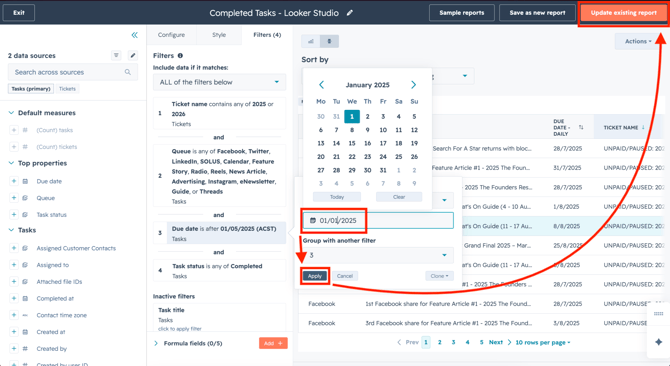Screen dimensions: 670x366
Task: Switch to the Filters (4) tab
Action: click(x=267, y=35)
